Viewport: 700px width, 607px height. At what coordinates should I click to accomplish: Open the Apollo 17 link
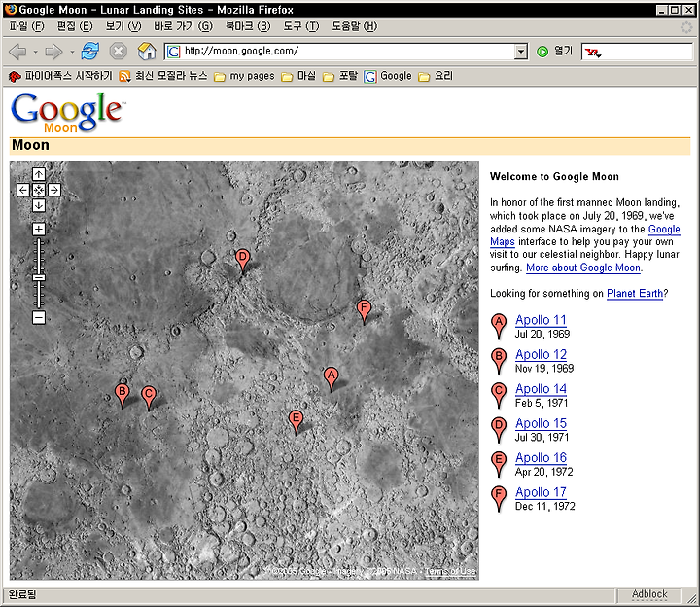point(542,492)
